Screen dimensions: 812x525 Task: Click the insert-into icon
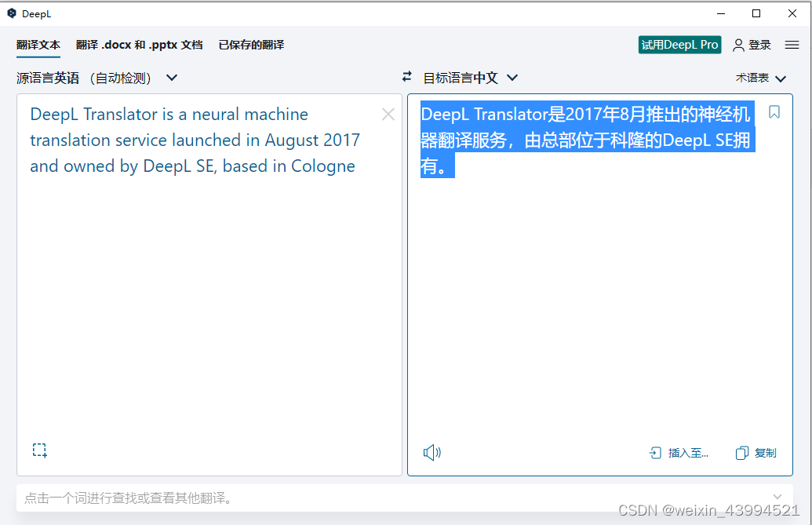tap(655, 453)
